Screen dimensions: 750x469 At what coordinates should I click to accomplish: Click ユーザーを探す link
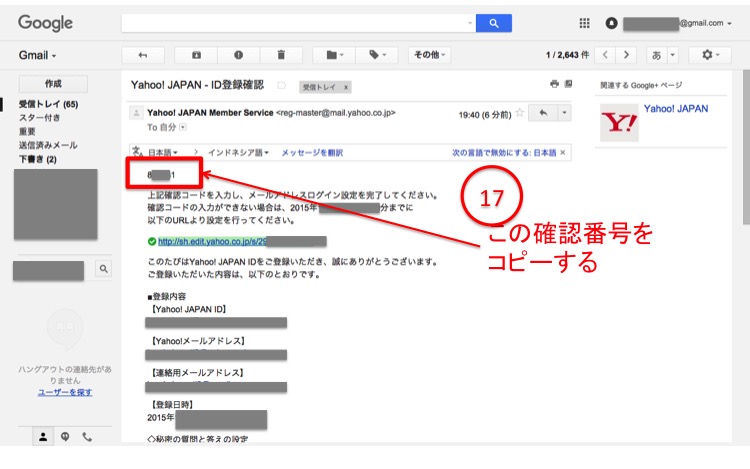coord(65,392)
